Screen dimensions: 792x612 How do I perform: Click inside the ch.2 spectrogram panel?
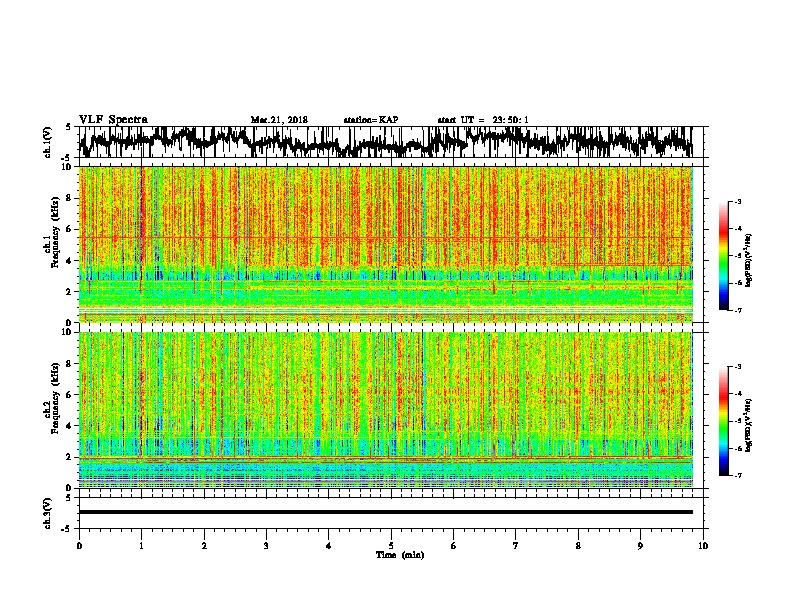click(386, 410)
